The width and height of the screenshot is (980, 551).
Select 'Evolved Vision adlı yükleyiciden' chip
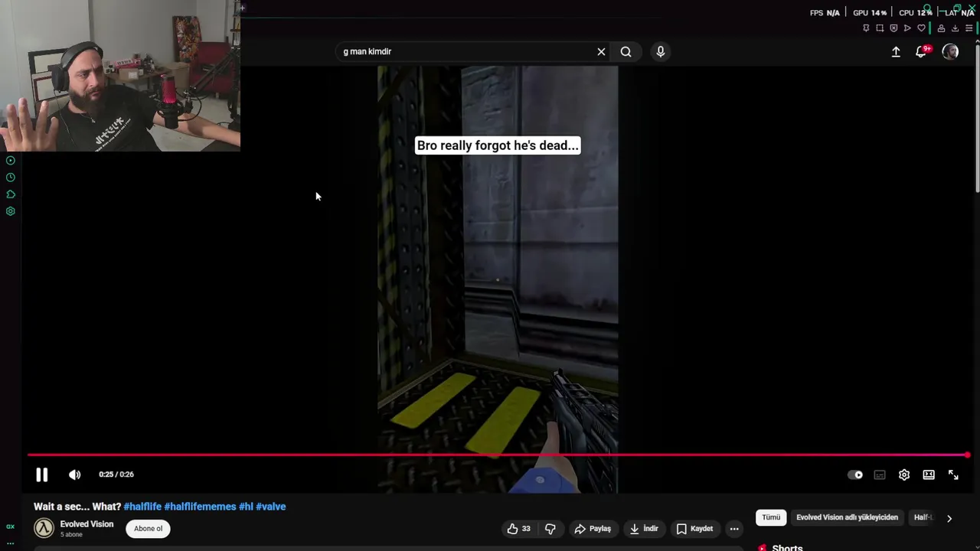pos(847,517)
